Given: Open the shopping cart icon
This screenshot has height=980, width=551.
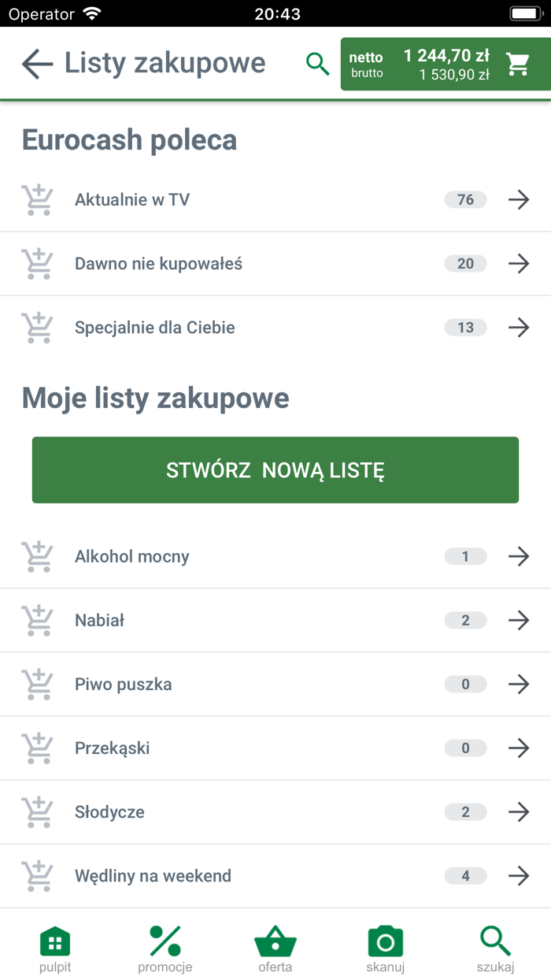Looking at the screenshot, I should [x=517, y=63].
